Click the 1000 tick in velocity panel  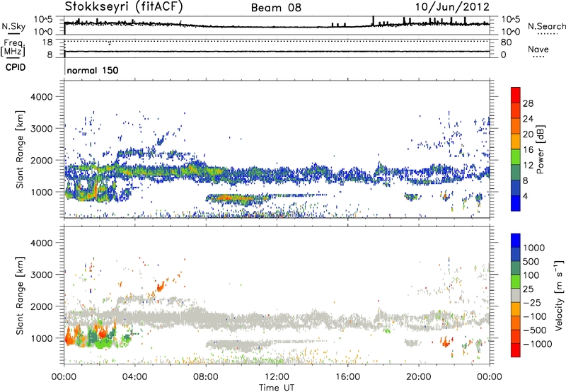(x=42, y=338)
